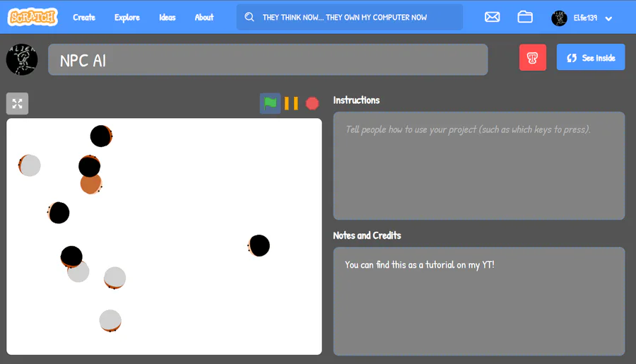Open the My Stuff folder icon
This screenshot has height=364, width=636.
pos(525,17)
